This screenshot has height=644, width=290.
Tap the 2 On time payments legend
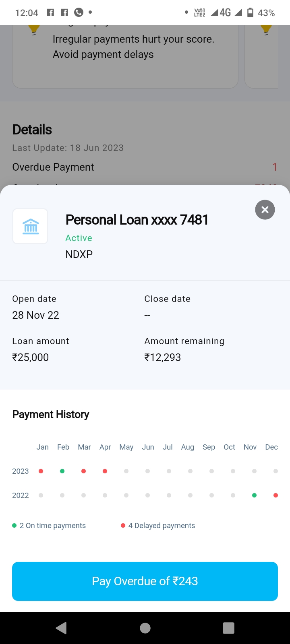point(52,525)
